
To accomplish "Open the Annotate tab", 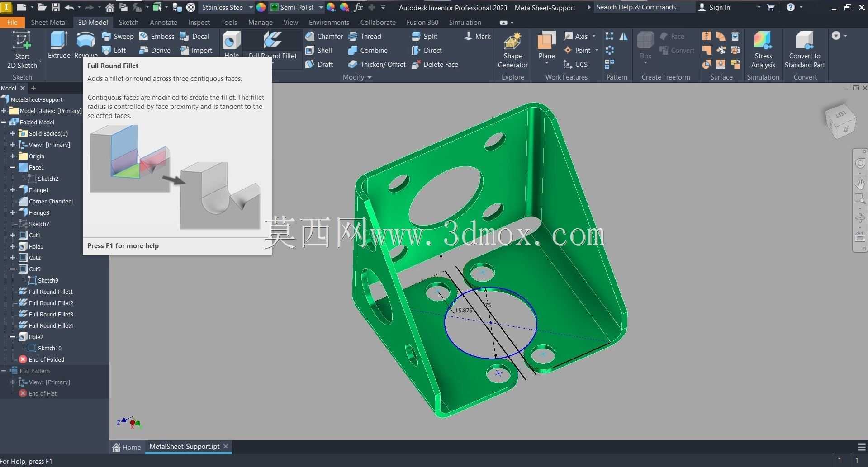I will (x=163, y=23).
